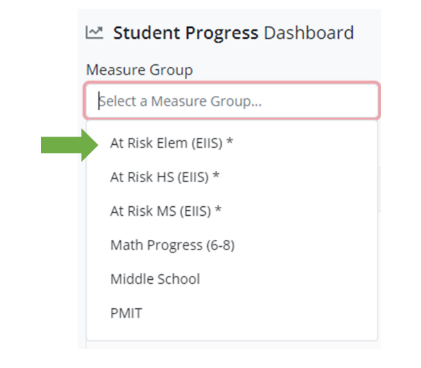Focus the Select a Measure Group field
This screenshot has height=368, width=421.
click(232, 100)
